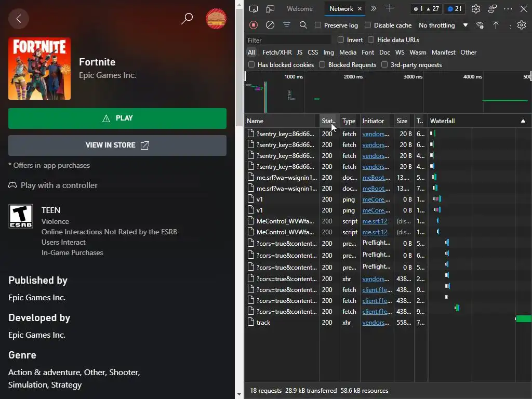
Task: Filter by Font requests
Action: point(368,52)
